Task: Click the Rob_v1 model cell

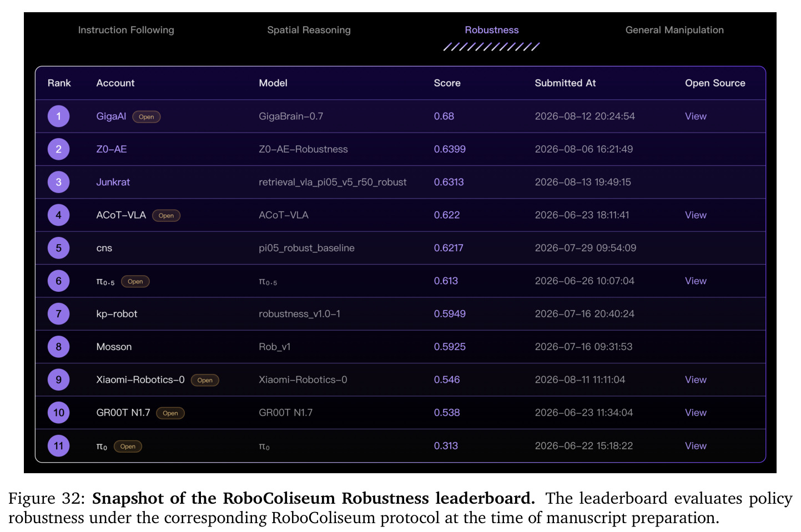Action: (x=275, y=347)
